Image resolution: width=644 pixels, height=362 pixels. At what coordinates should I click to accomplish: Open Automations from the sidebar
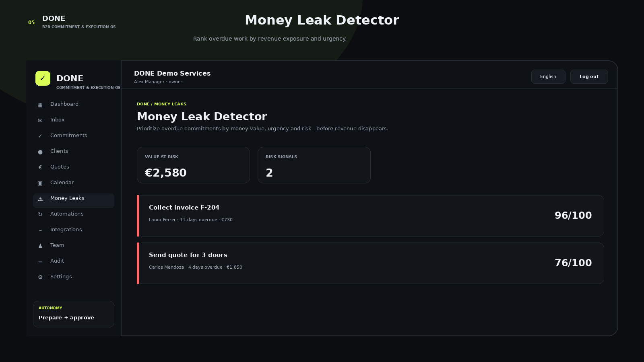click(74, 214)
